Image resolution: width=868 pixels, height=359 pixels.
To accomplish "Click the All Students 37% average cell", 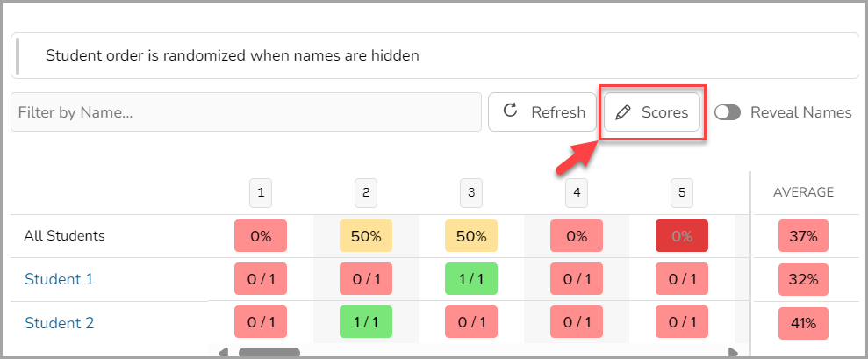I will pyautogui.click(x=803, y=236).
